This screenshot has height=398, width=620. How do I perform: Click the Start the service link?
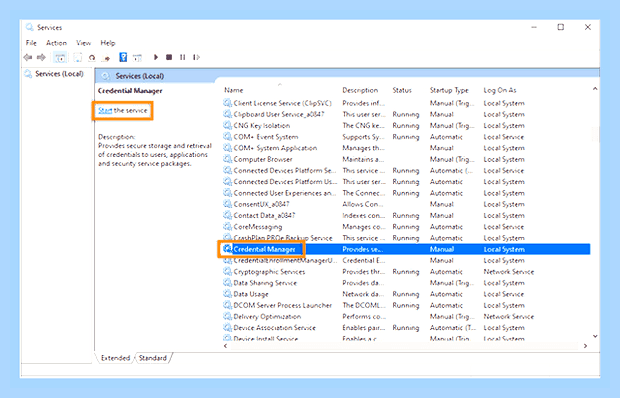point(123,111)
